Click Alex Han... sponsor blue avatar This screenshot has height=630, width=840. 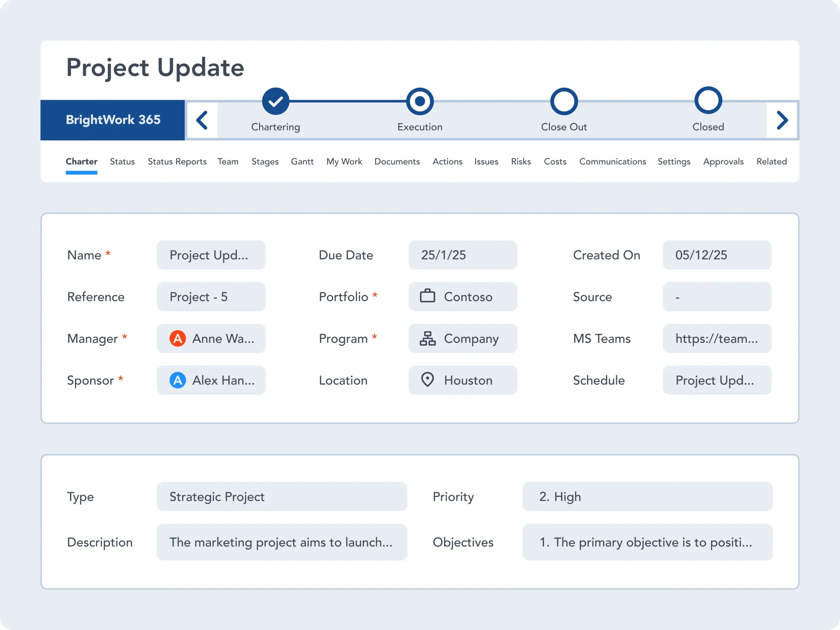tap(177, 380)
